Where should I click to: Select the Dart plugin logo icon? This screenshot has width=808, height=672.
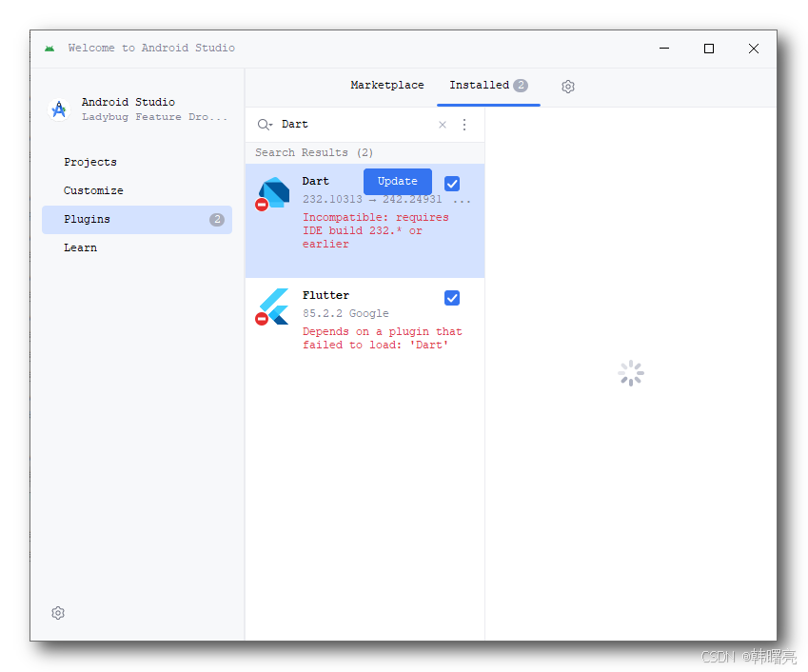[x=275, y=192]
